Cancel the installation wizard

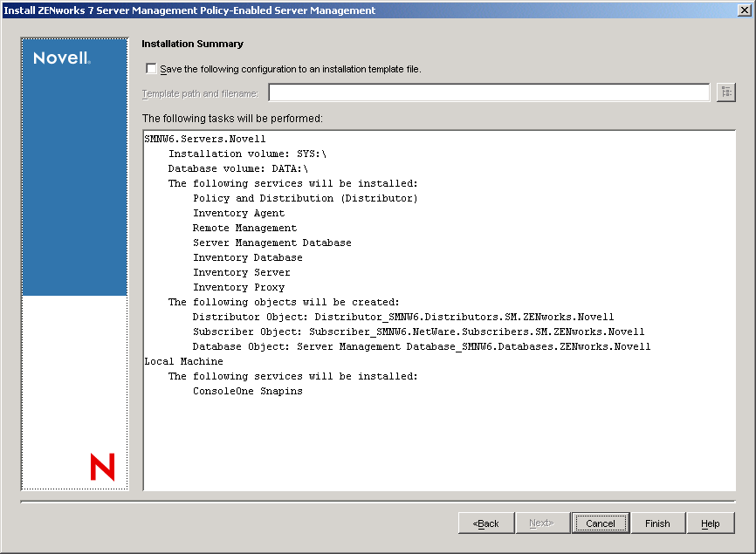point(601,523)
